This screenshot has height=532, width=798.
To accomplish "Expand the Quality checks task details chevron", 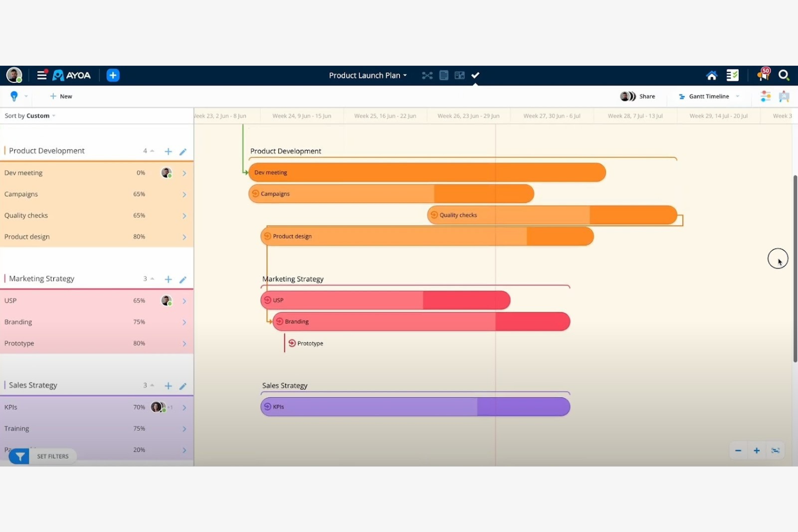I will pos(184,215).
